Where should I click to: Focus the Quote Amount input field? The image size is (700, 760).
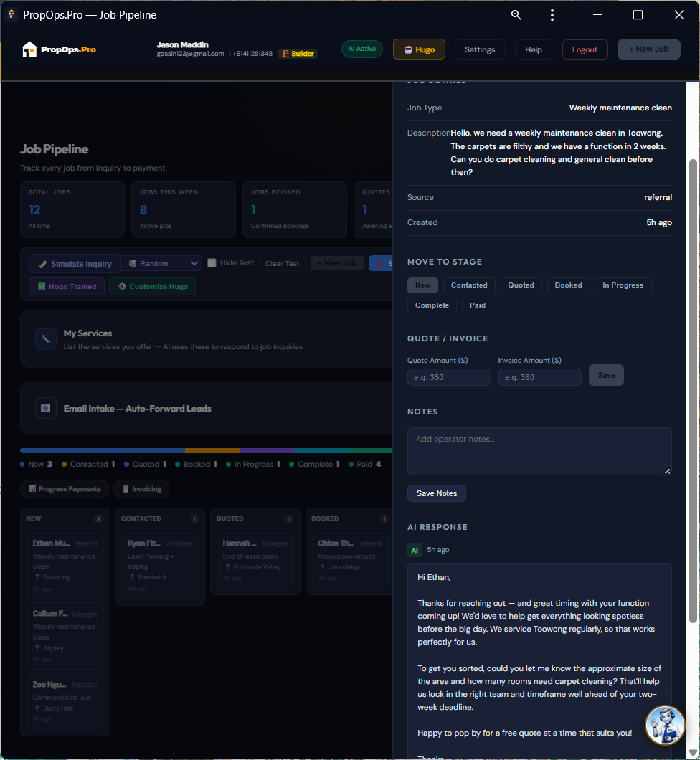point(449,377)
